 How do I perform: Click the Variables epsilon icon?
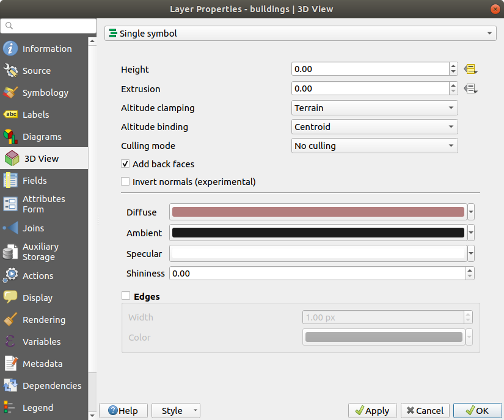click(10, 341)
